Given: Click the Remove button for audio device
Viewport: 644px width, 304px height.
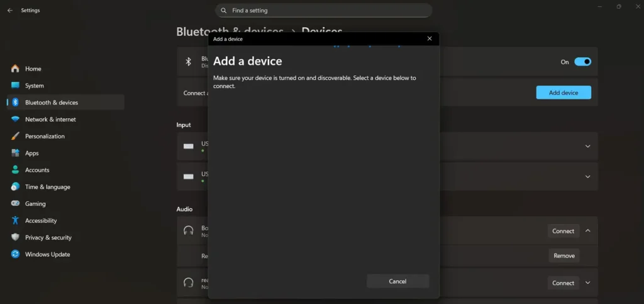Looking at the screenshot, I should tap(563, 256).
